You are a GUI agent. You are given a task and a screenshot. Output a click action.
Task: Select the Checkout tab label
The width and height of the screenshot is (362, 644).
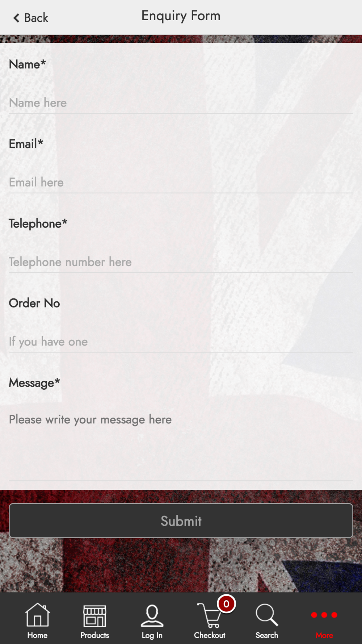210,635
